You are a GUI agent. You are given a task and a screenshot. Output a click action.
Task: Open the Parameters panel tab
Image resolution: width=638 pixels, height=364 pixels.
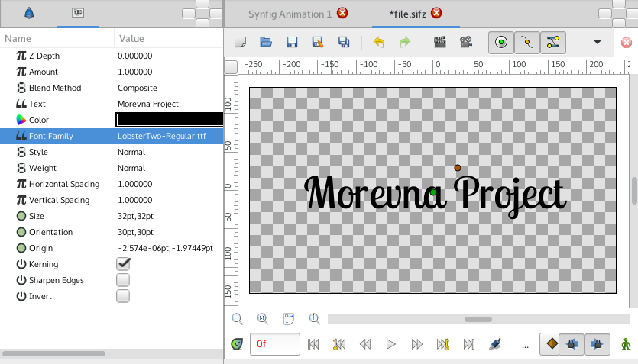point(78,13)
